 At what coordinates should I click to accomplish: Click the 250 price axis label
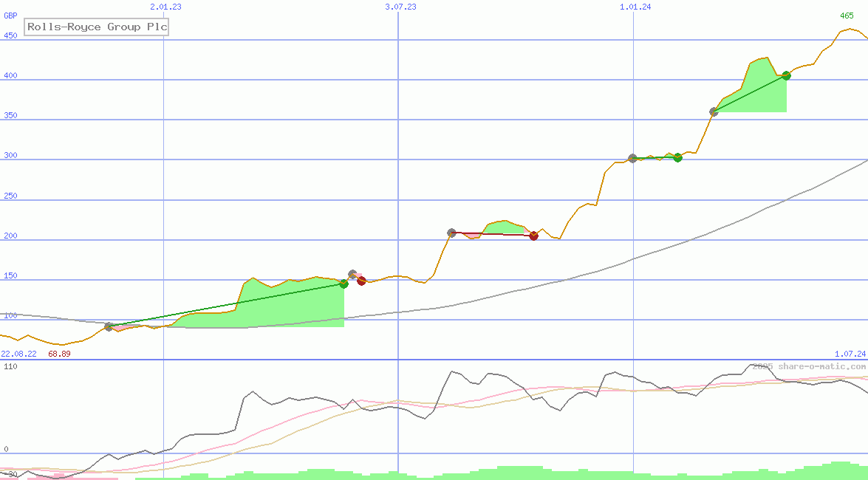pyautogui.click(x=10, y=196)
